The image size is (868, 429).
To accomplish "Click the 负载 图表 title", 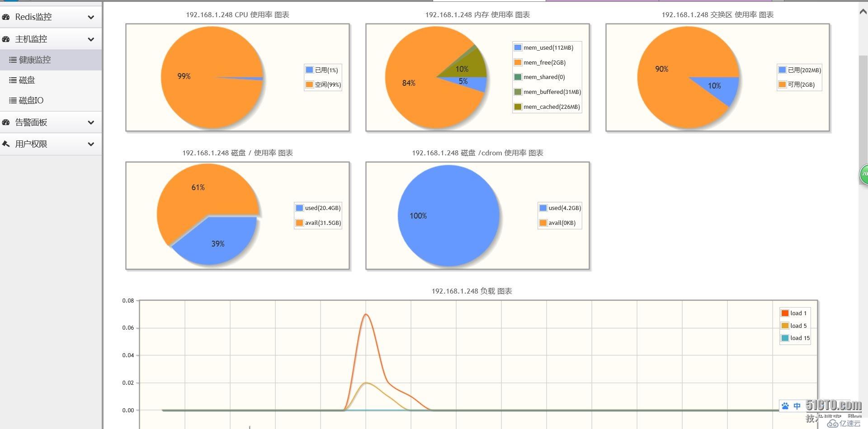I will [x=472, y=291].
